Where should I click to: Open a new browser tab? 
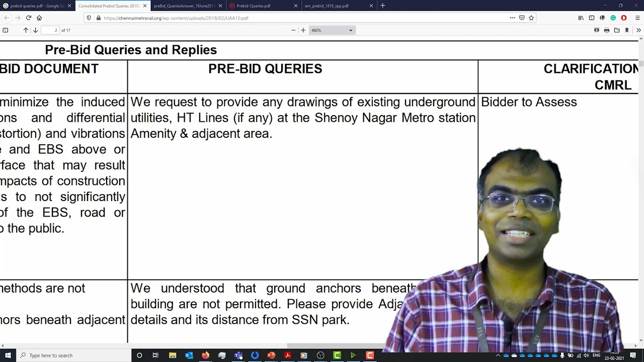[382, 6]
